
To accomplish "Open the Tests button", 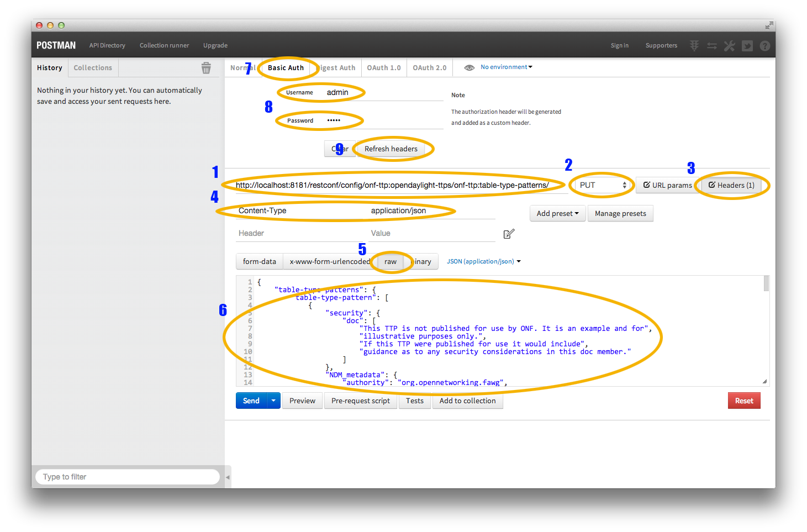I will [415, 401].
